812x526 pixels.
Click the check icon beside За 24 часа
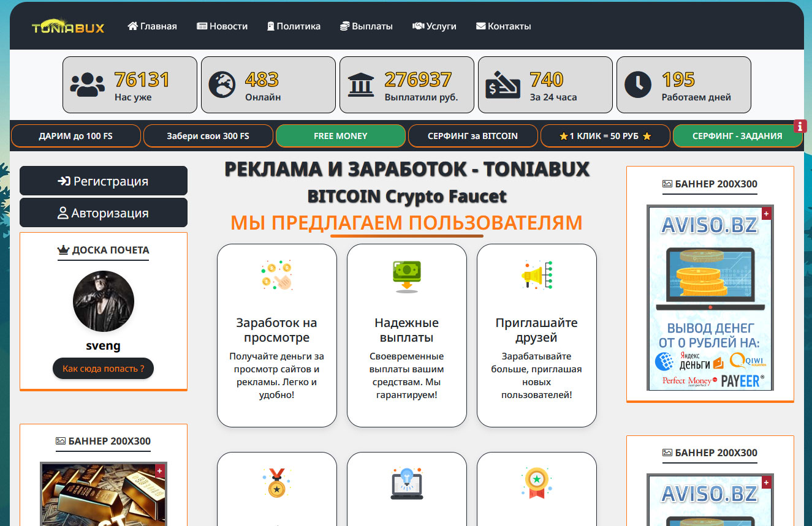click(x=503, y=85)
